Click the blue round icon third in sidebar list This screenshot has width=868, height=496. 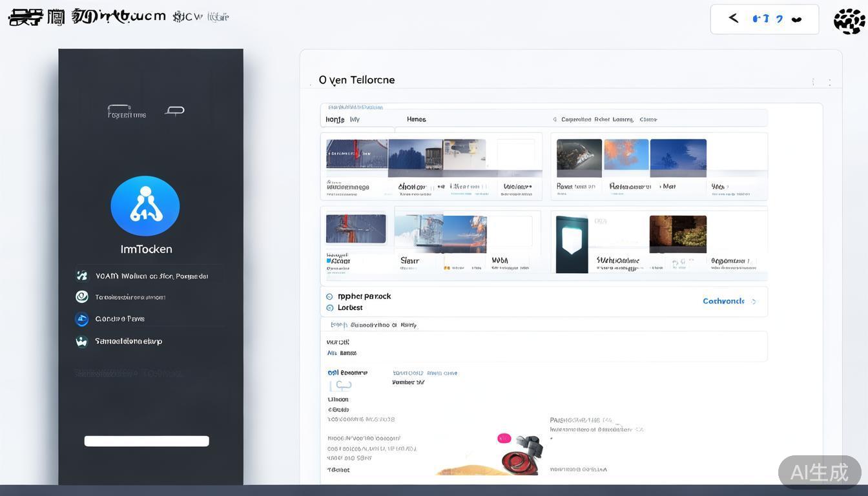(x=82, y=319)
